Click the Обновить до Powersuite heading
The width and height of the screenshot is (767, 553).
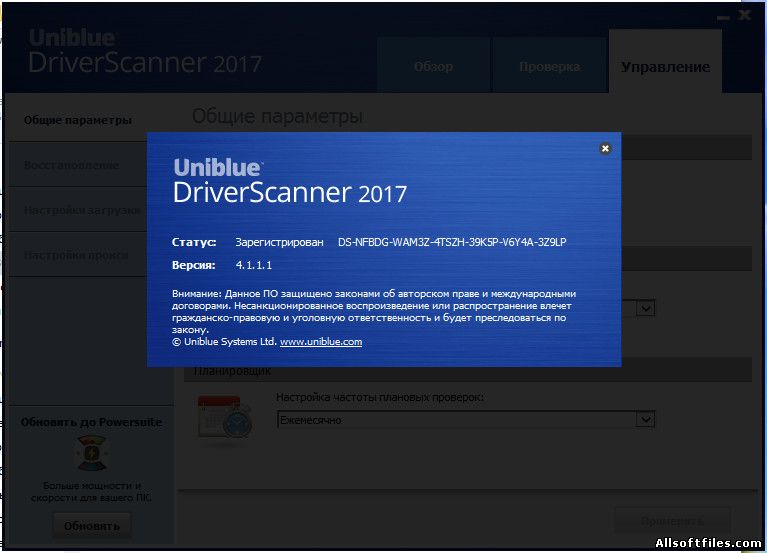click(91, 422)
